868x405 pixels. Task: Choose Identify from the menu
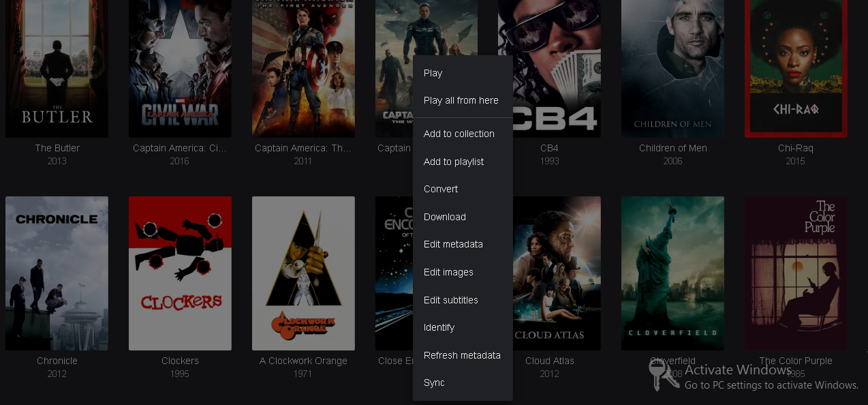(x=463, y=327)
